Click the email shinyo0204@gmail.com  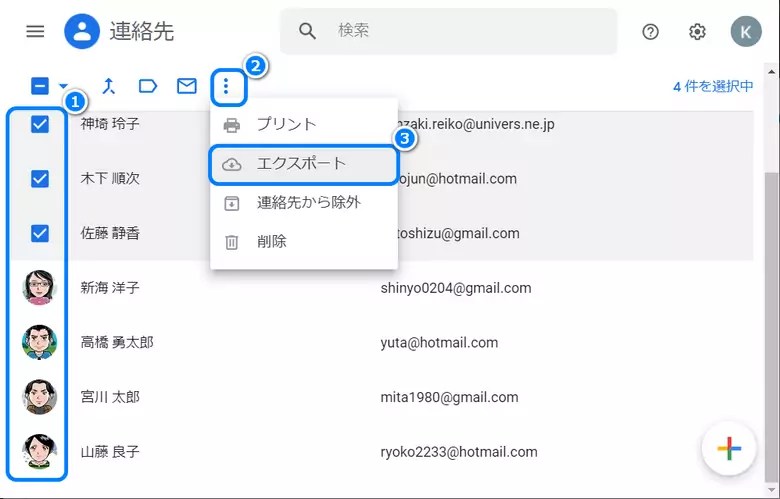click(456, 288)
